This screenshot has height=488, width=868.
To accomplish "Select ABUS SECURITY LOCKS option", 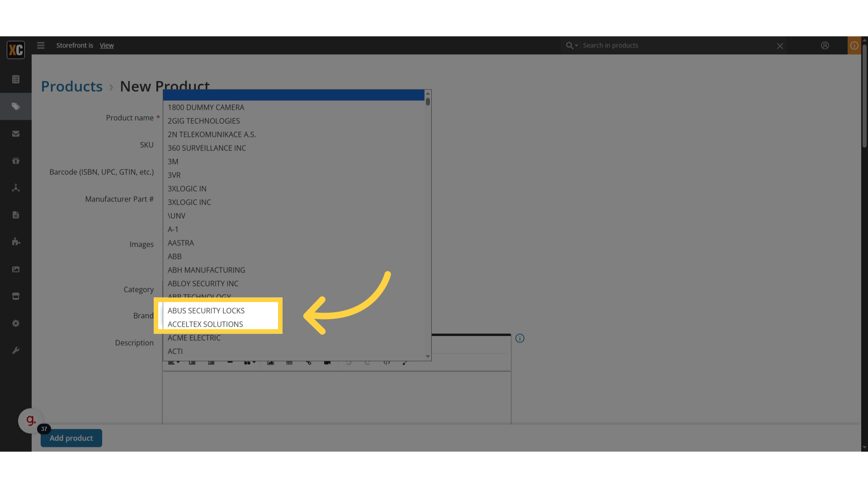I will [x=294, y=311].
